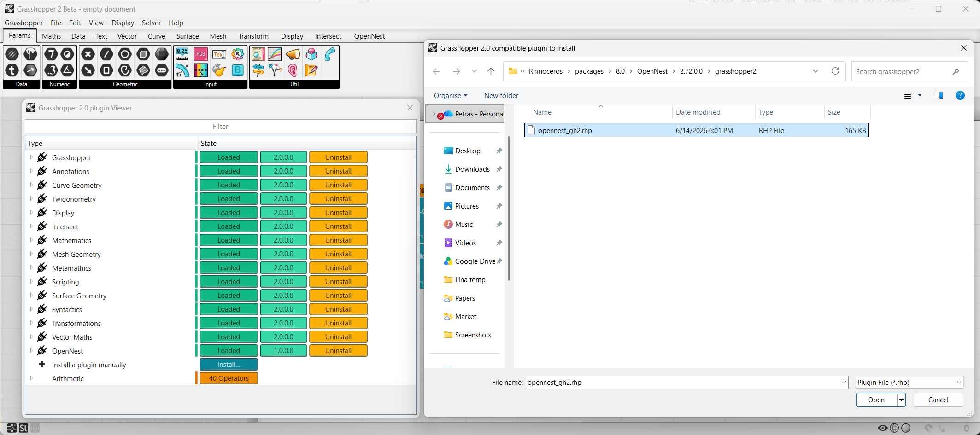
Task: Select the RGB colour input icon
Action: point(200,54)
